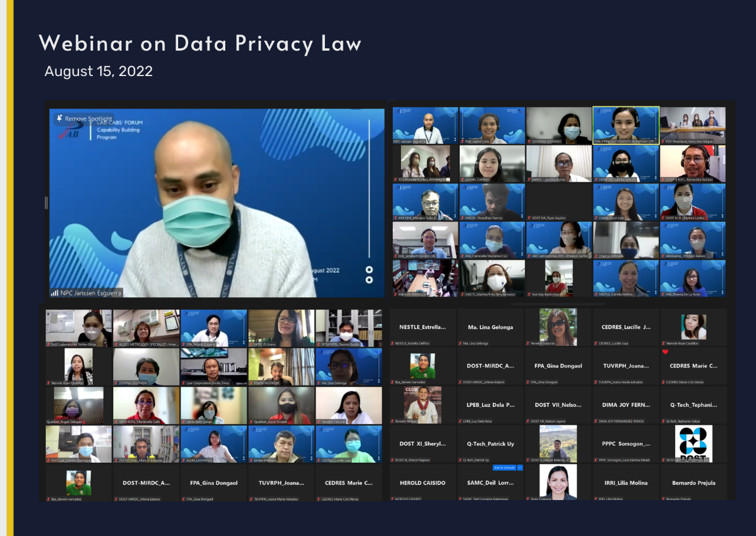Select the DOST XI_Sheryl Napoco tile
756x536 pixels.
422,444
